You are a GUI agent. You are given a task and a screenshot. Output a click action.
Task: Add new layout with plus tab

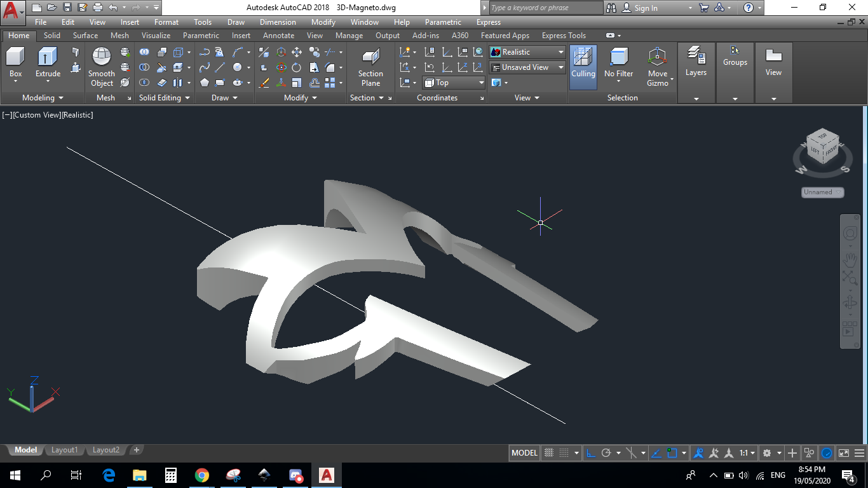(x=136, y=450)
